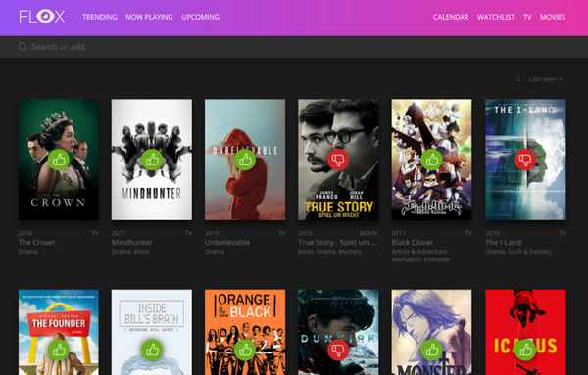The height and width of the screenshot is (375, 588).
Task: Click the Inside Bill's Brain poster title
Action: [152, 313]
